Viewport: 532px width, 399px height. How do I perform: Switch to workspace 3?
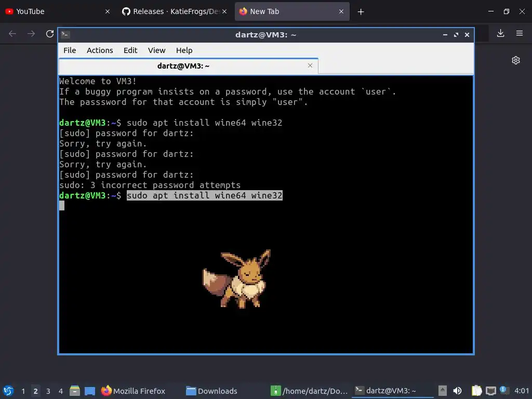[48, 391]
